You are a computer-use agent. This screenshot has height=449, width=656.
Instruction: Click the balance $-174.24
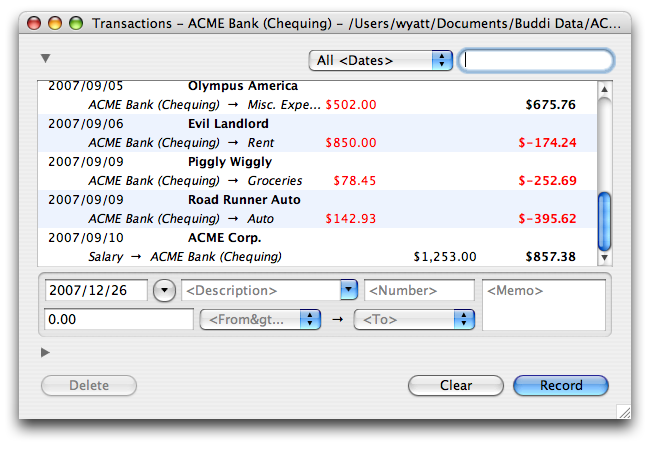547,143
